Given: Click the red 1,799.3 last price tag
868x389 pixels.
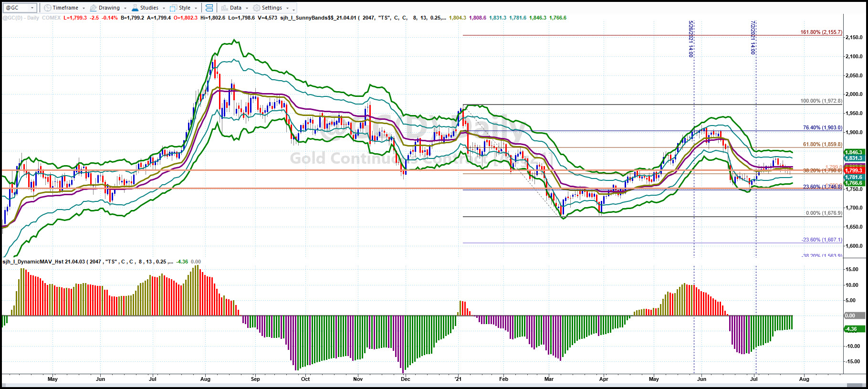Looking at the screenshot, I should pyautogui.click(x=854, y=170).
